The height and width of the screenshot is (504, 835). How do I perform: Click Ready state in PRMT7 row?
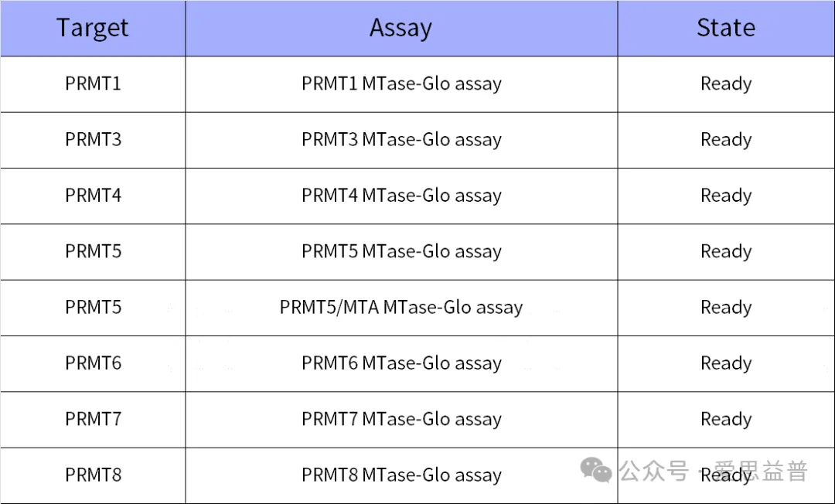[x=726, y=420]
